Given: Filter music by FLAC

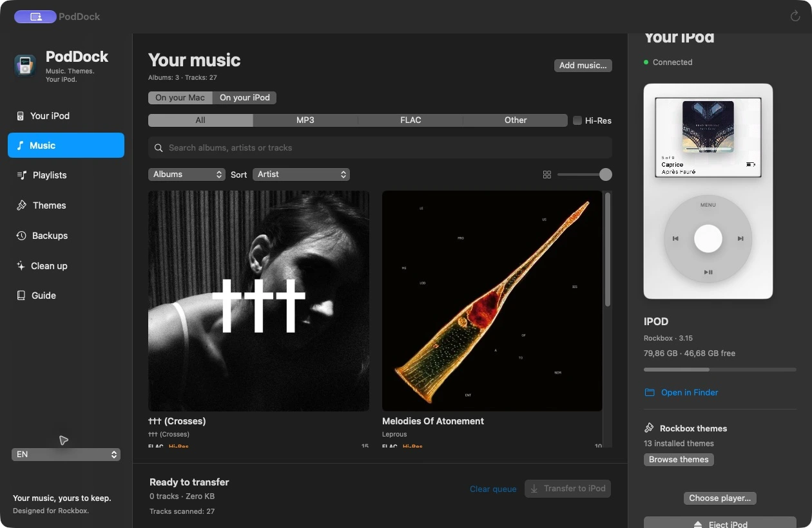Looking at the screenshot, I should tap(411, 120).
